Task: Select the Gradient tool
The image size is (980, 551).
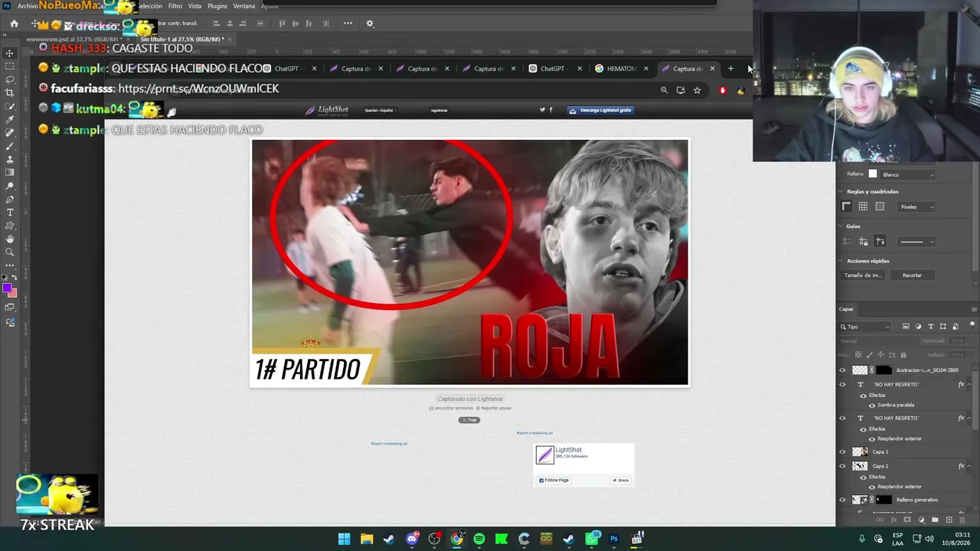Action: point(10,172)
